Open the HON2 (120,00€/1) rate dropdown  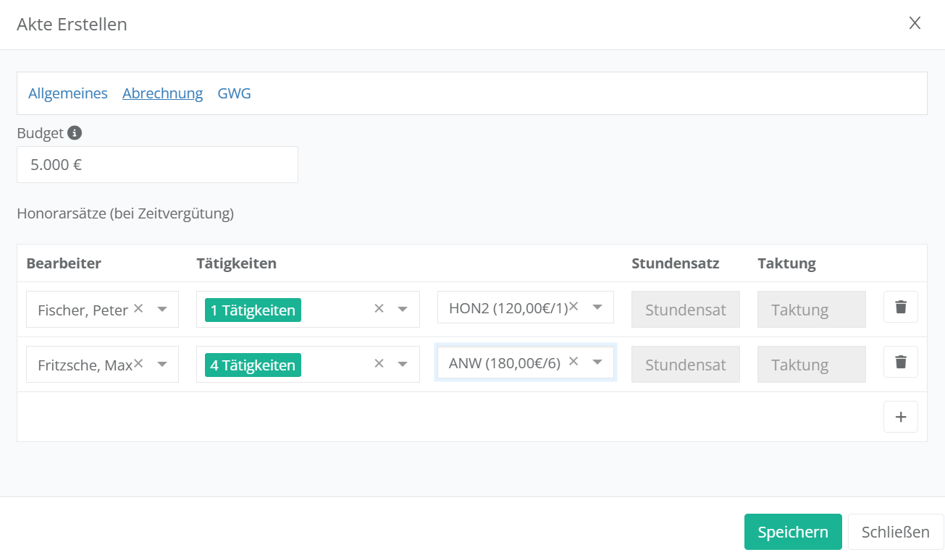click(597, 307)
